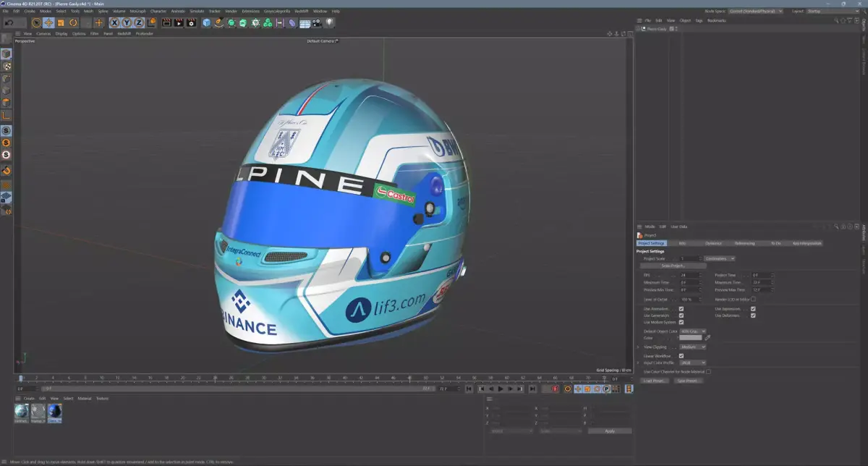
Task: Click the Load Preset button
Action: [655, 381]
